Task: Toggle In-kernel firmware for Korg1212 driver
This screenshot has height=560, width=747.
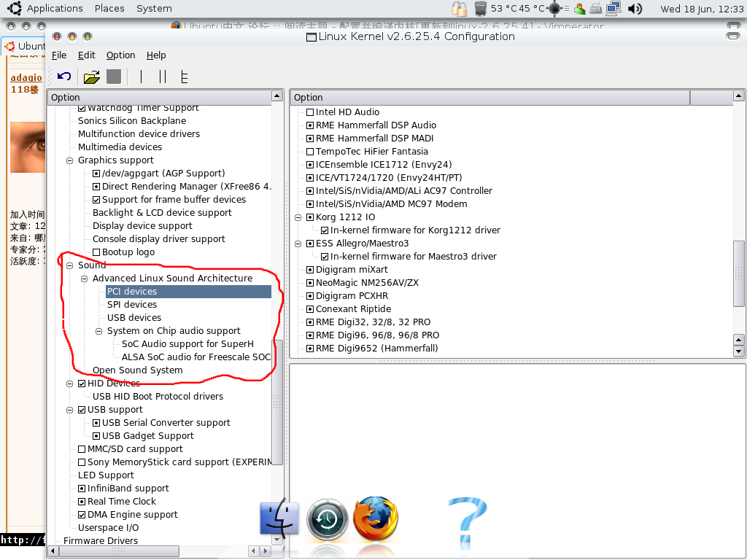Action: click(325, 230)
